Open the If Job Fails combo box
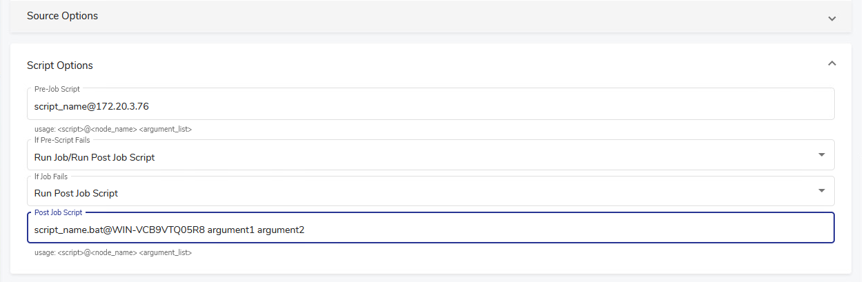 coord(428,193)
